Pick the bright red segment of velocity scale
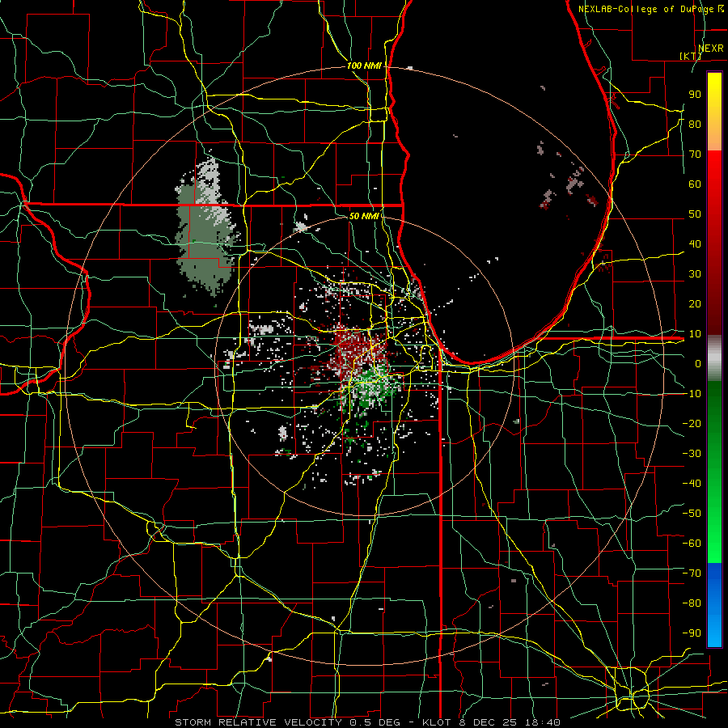The image size is (728, 728). tap(714, 243)
